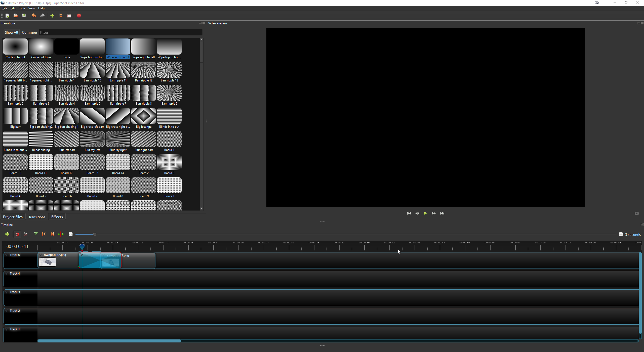
Task: Click the Common transitions filter button
Action: click(29, 32)
